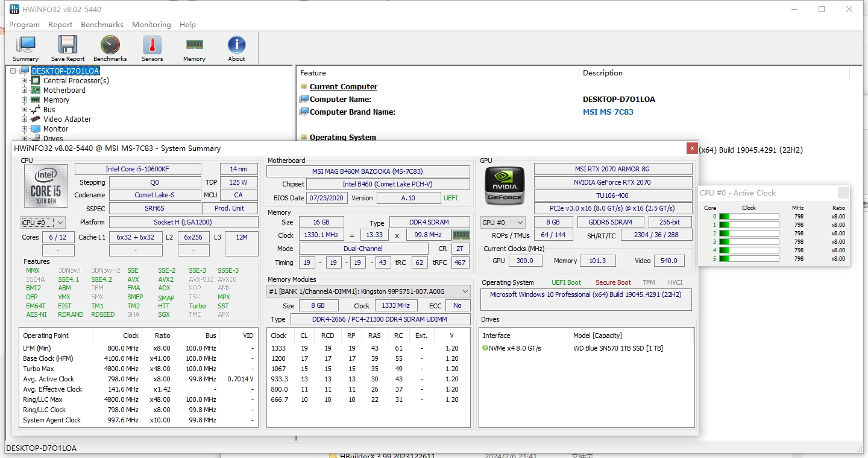Screen dimensions: 868x458
Task: Click the MSI MAG B460M BAZOOKA field
Action: coord(368,171)
